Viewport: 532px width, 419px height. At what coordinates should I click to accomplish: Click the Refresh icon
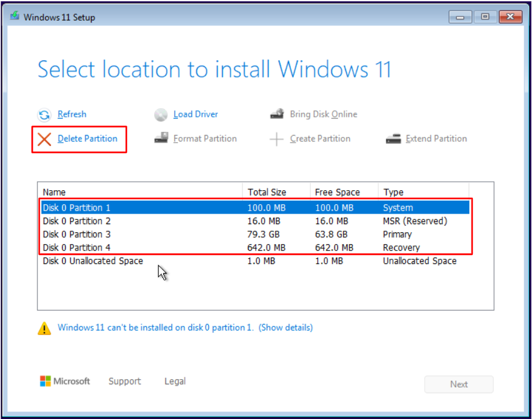pos(45,114)
